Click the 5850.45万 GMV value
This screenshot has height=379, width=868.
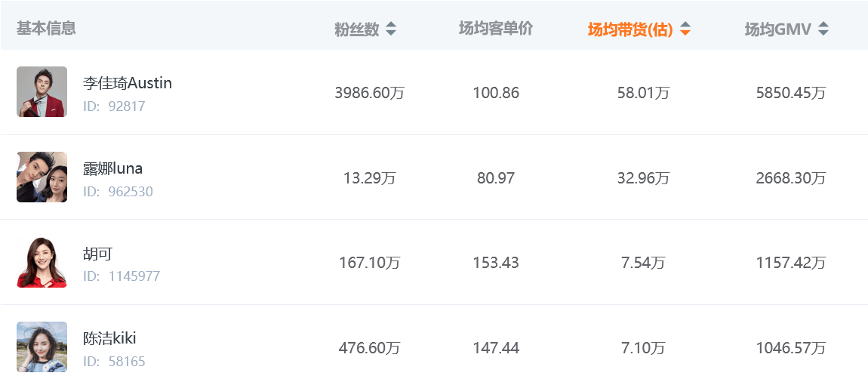pyautogui.click(x=791, y=93)
